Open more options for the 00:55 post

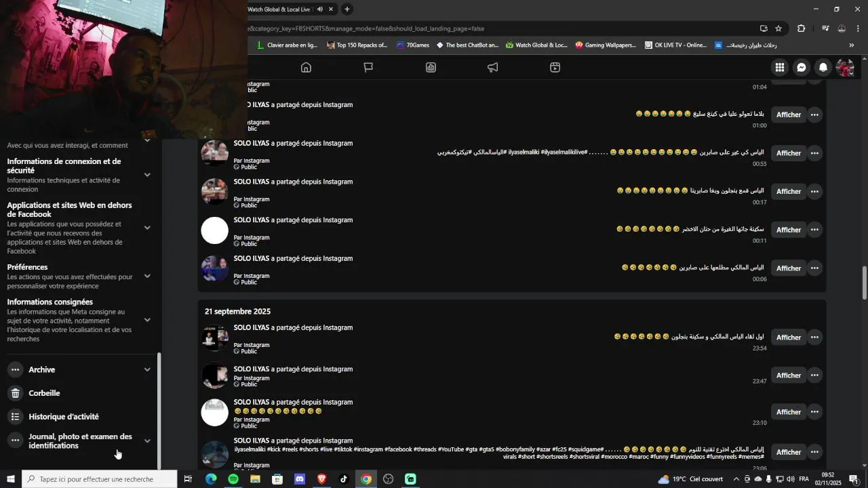coord(814,153)
